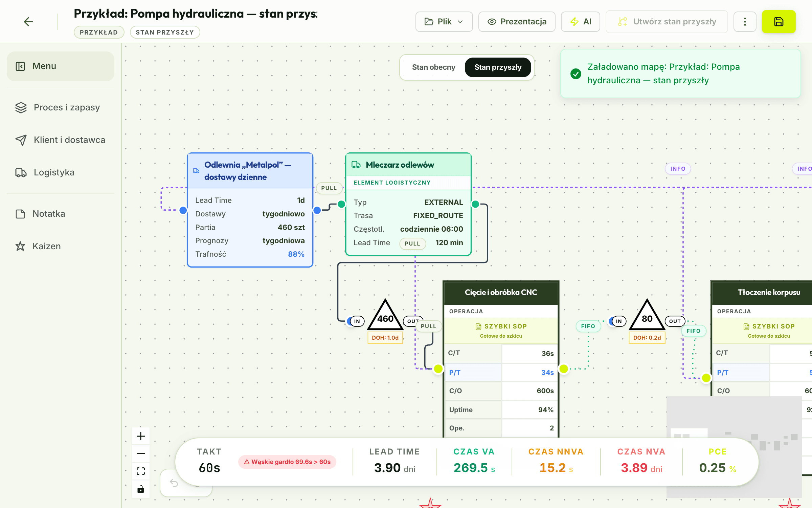
Task: Save the map with the yellow disk icon
Action: point(779,22)
